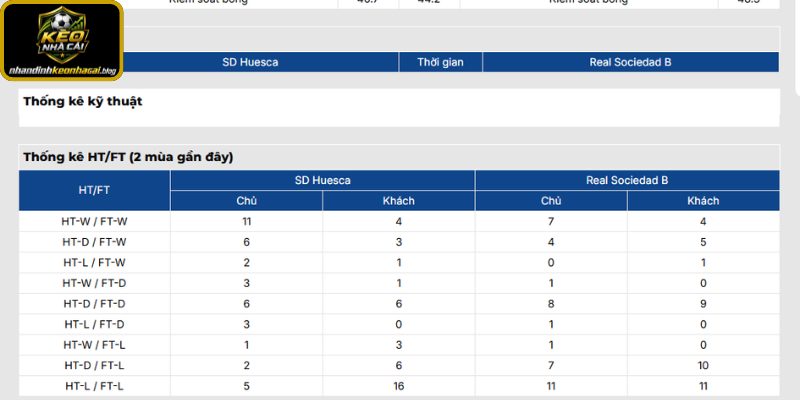
Task: Select the "HT-W / FT-D" row label
Action: pyautogui.click(x=94, y=283)
